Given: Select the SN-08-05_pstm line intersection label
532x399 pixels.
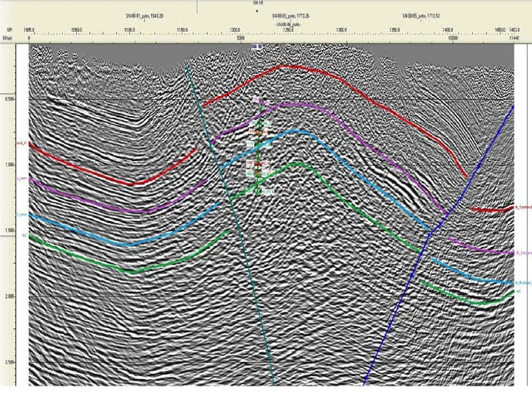Looking at the screenshot, I should 421,16.
